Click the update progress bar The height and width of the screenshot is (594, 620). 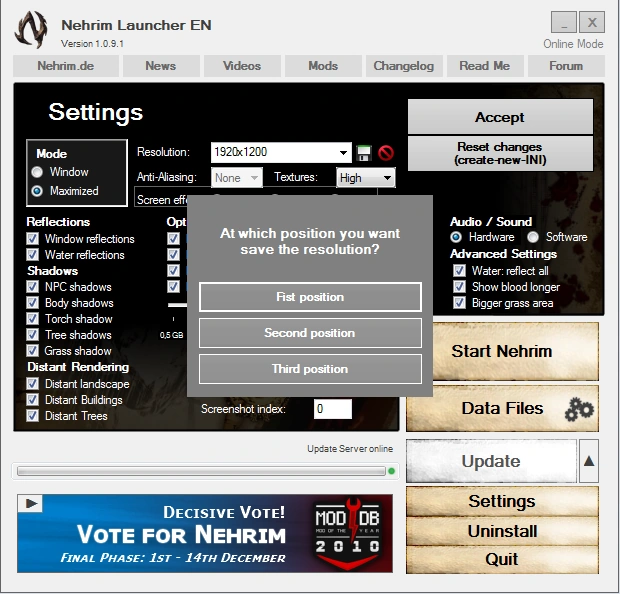point(201,471)
